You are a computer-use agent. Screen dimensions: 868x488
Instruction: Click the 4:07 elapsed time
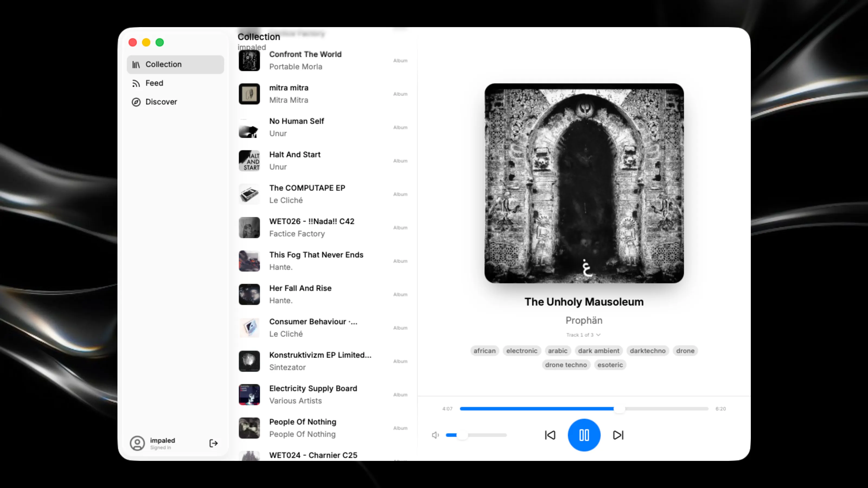pos(447,409)
